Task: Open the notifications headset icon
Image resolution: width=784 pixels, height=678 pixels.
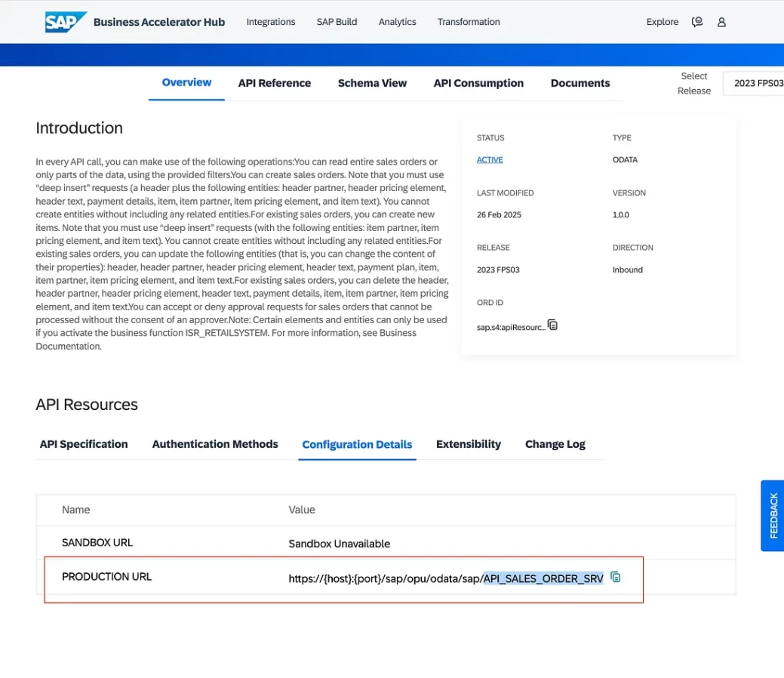Action: [697, 22]
